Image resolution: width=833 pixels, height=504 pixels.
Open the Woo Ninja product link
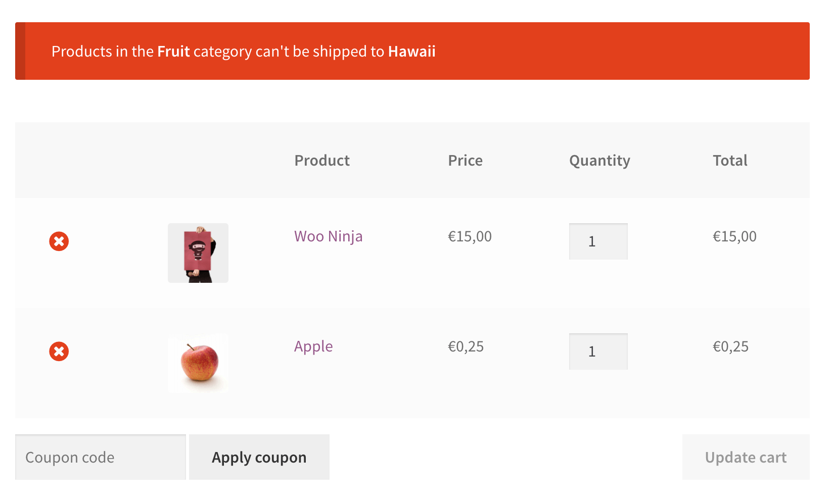[x=329, y=236]
